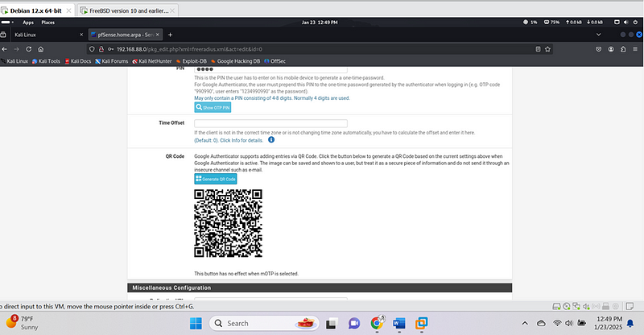This screenshot has width=644, height=335.
Task: Click the VMware printer status icon
Action: coord(605,306)
